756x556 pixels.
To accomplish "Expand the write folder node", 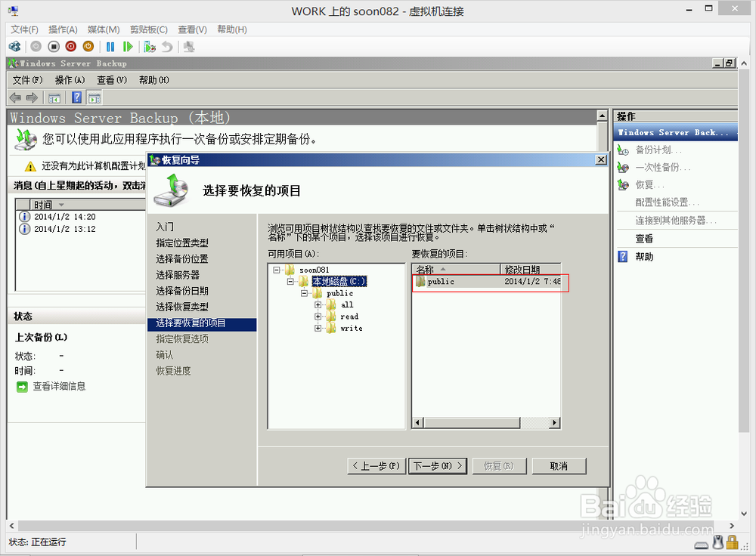I will click(x=318, y=328).
